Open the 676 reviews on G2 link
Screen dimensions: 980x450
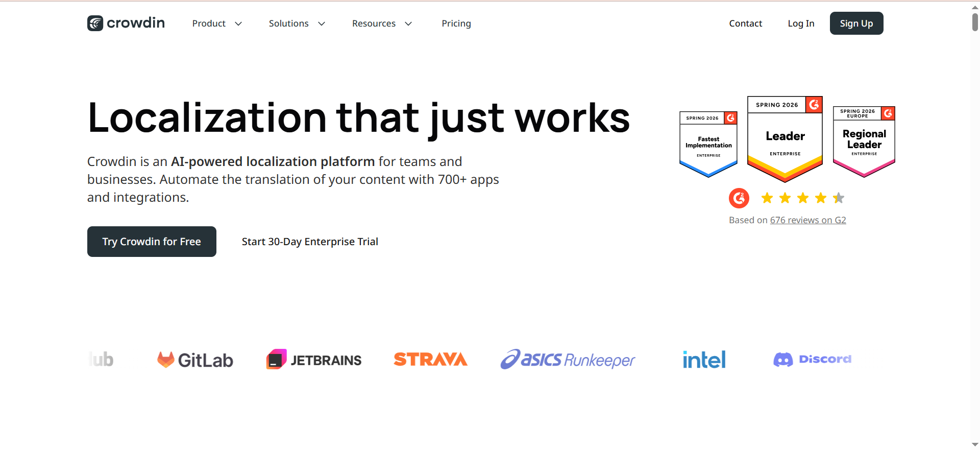pos(808,220)
